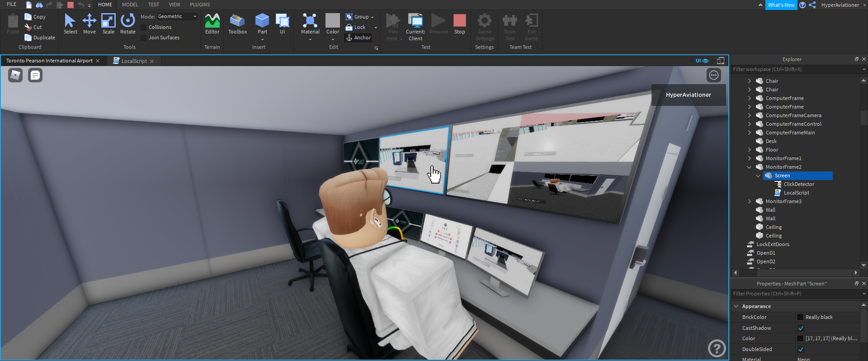This screenshot has height=361, width=868.
Task: Toggle UI visibility eye button
Action: [x=702, y=61]
